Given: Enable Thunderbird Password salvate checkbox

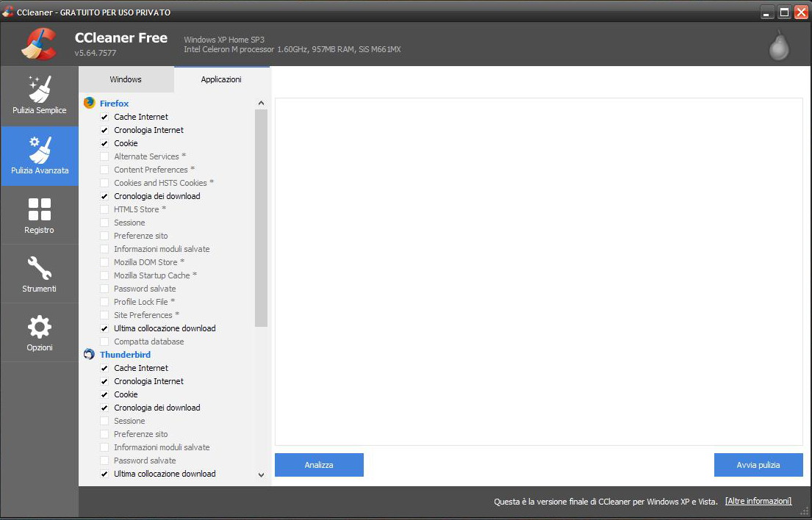Looking at the screenshot, I should pyautogui.click(x=104, y=461).
